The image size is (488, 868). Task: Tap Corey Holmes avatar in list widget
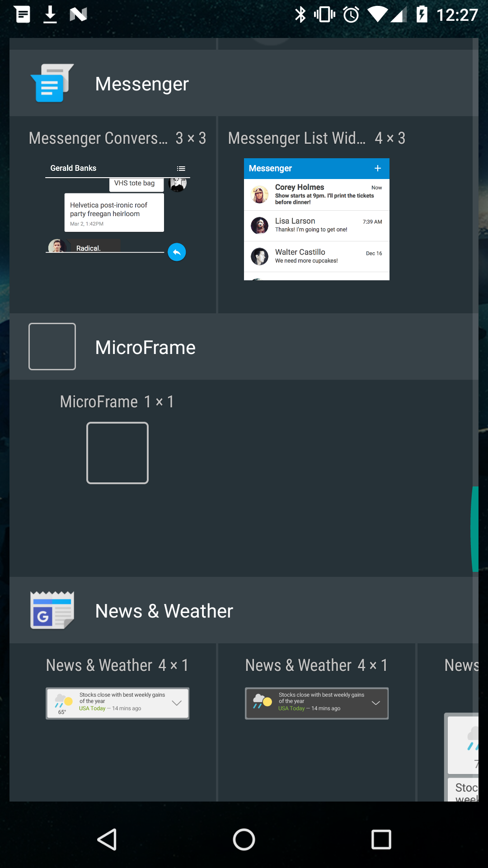click(x=259, y=194)
